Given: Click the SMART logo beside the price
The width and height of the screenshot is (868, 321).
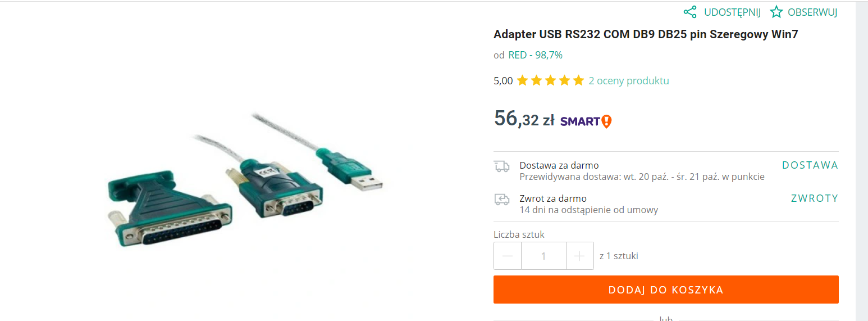Looking at the screenshot, I should [580, 121].
